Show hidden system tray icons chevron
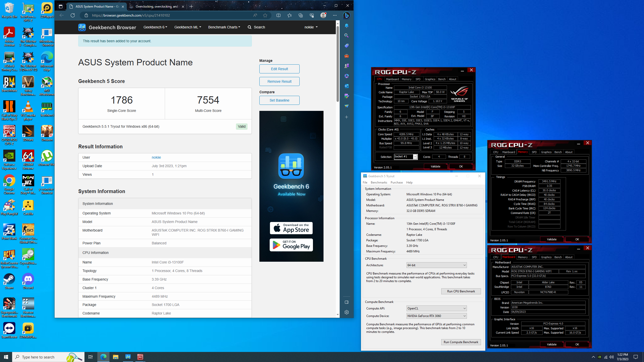This screenshot has width=644, height=362. coord(593,357)
